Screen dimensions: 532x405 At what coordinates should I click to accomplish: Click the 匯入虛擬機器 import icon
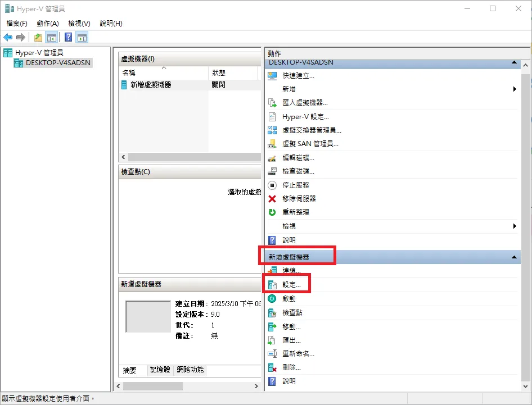pyautogui.click(x=272, y=103)
